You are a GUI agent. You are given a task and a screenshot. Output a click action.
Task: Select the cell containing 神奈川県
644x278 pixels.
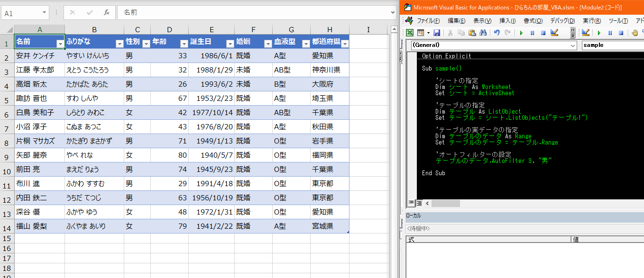point(330,70)
